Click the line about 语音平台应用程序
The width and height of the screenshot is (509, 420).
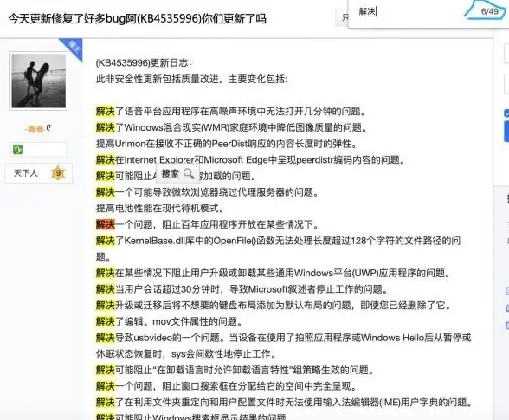point(231,112)
